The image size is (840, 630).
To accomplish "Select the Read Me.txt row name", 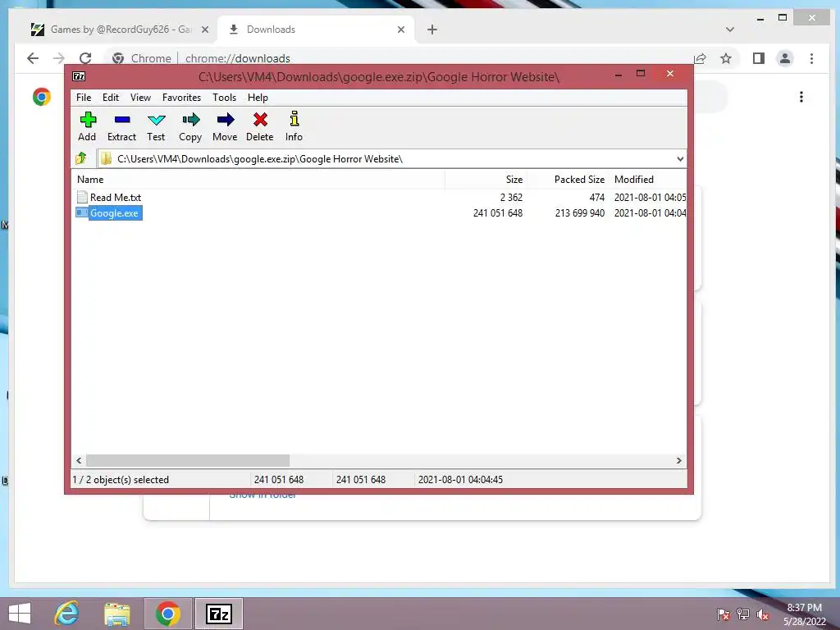I will [116, 197].
